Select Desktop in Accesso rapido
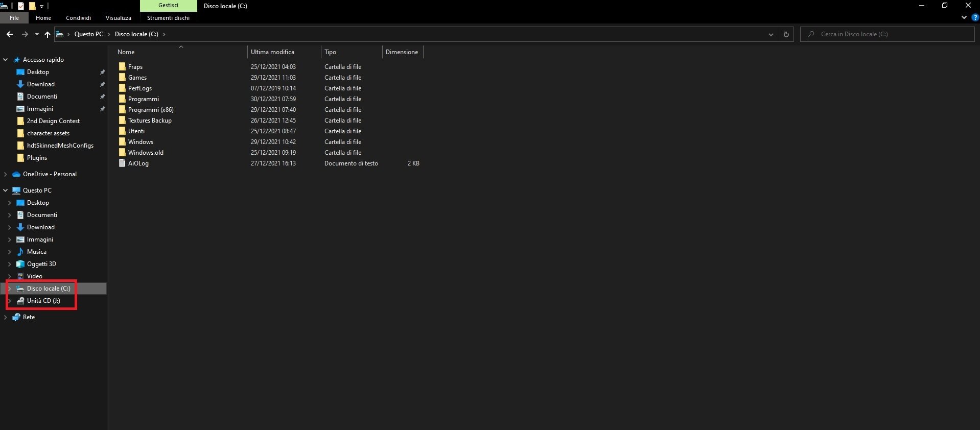The width and height of the screenshot is (980, 430). pos(38,72)
